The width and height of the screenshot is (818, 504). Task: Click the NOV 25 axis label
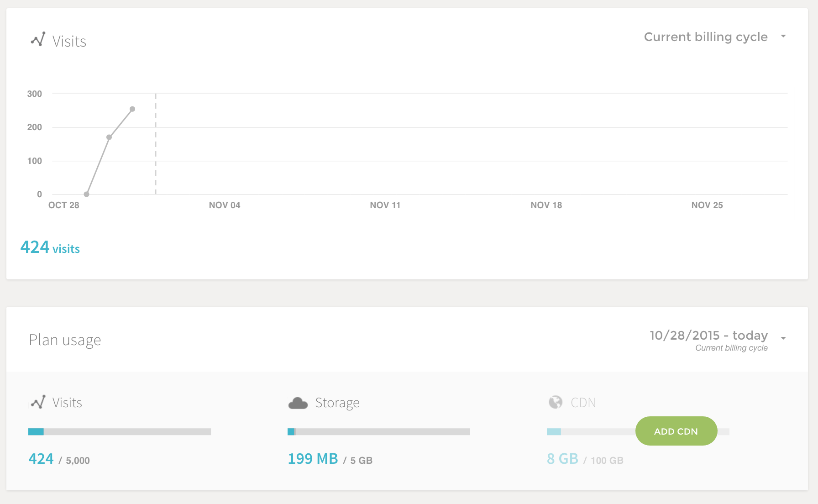click(707, 205)
